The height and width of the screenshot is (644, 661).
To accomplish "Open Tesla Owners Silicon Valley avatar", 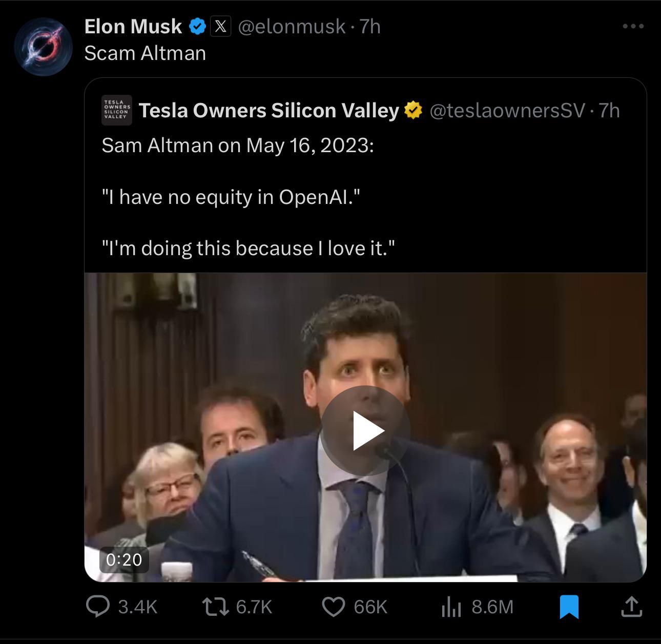I will 116,110.
